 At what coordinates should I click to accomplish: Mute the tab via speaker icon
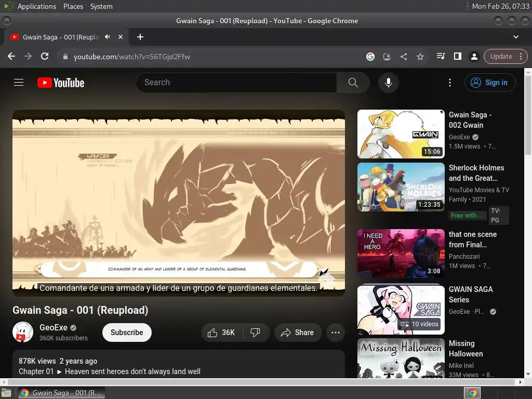108,37
